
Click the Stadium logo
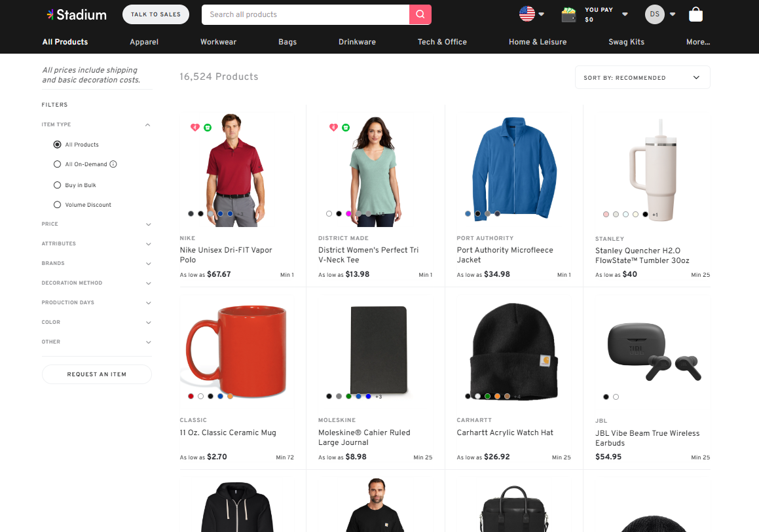point(77,14)
